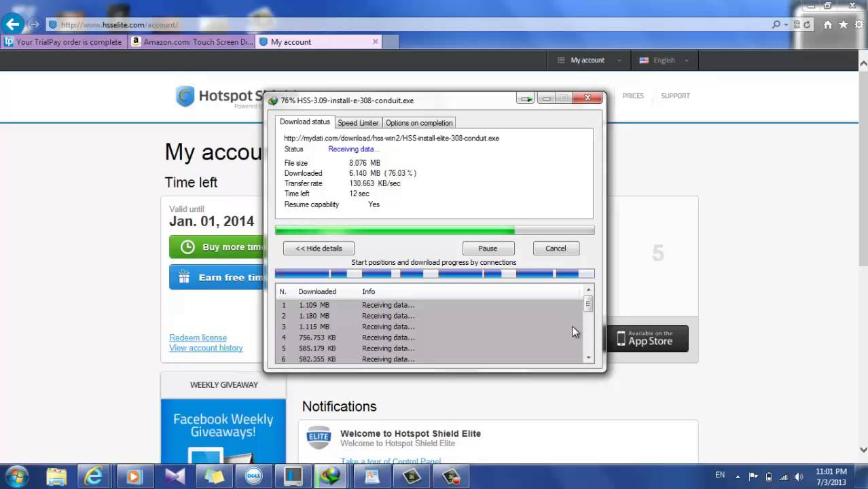868x489 pixels.
Task: Select connection row with 756.753 KB
Action: (429, 338)
